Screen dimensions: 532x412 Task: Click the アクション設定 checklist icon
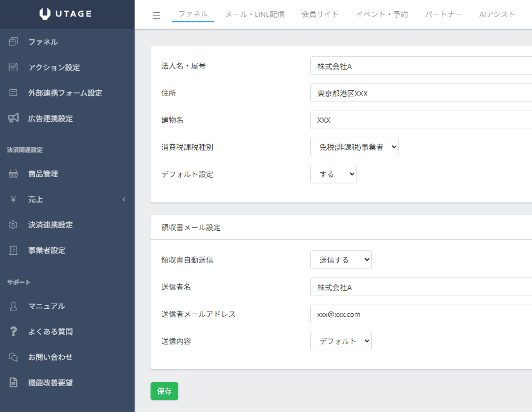[x=14, y=68]
